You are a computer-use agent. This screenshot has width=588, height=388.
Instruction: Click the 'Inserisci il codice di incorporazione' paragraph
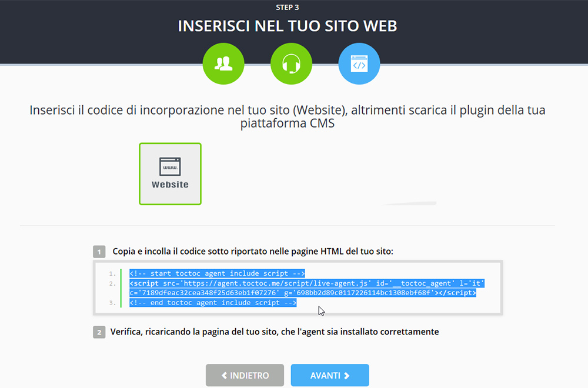(288, 116)
